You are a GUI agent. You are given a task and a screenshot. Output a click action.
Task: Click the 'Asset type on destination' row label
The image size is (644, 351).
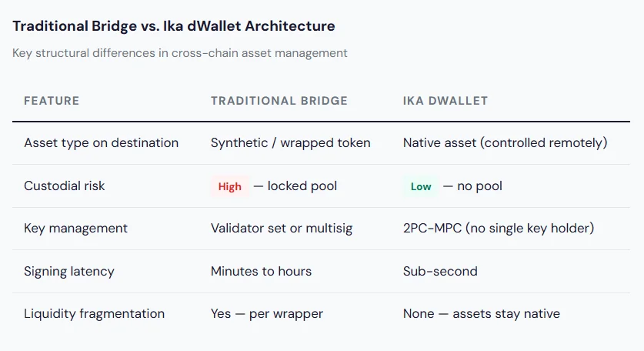pos(101,143)
